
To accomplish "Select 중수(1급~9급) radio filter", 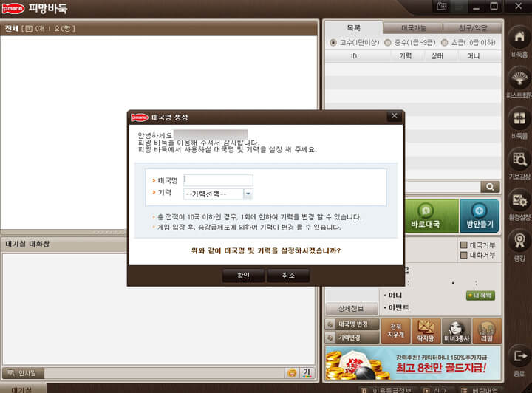I will pos(387,43).
